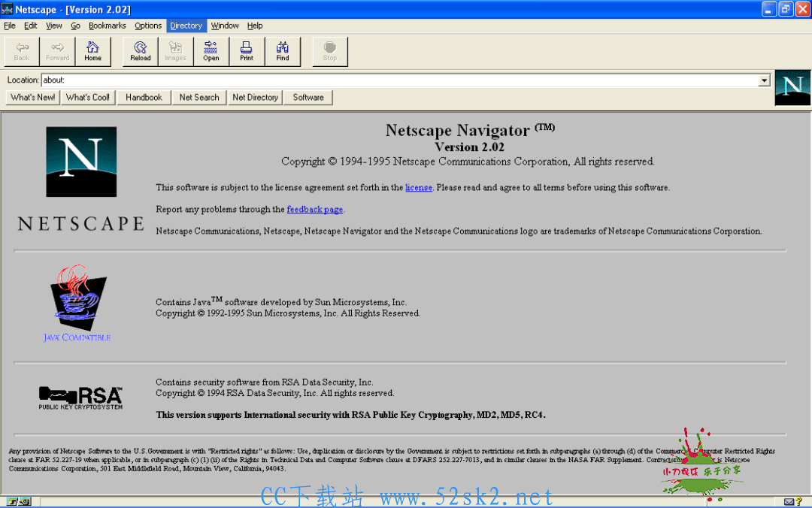Click the Copyright 1994-1995 Netscape line
The width and height of the screenshot is (812, 508).
point(468,162)
